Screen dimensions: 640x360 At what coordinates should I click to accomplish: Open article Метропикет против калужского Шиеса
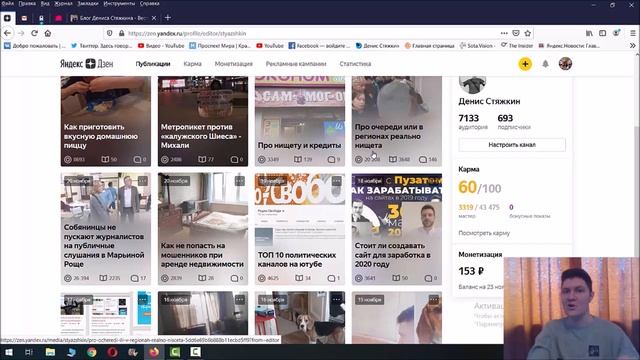pyautogui.click(x=203, y=121)
